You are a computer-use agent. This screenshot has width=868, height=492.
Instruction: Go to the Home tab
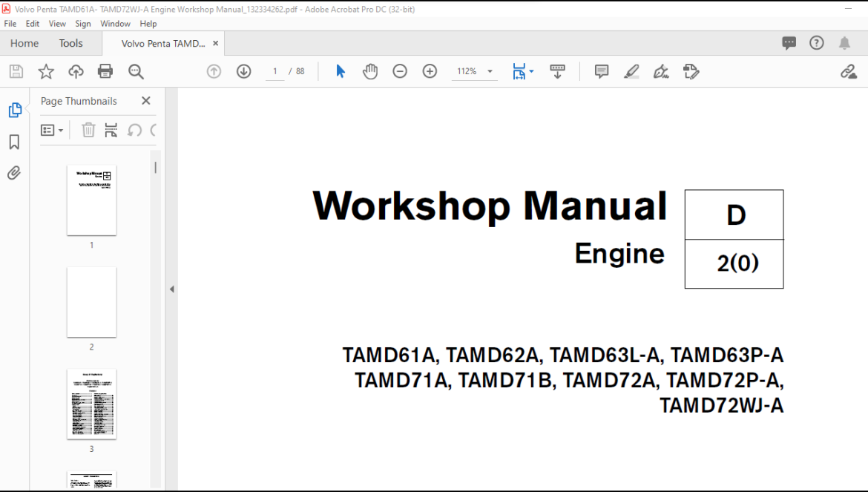24,43
